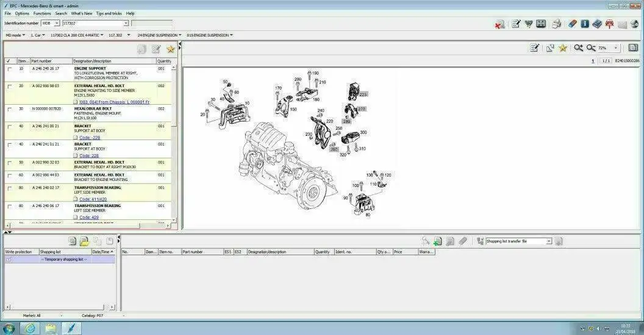Click the notepad icon above parts list
Image resolution: width=644 pixels, height=335 pixels.
coord(156,49)
